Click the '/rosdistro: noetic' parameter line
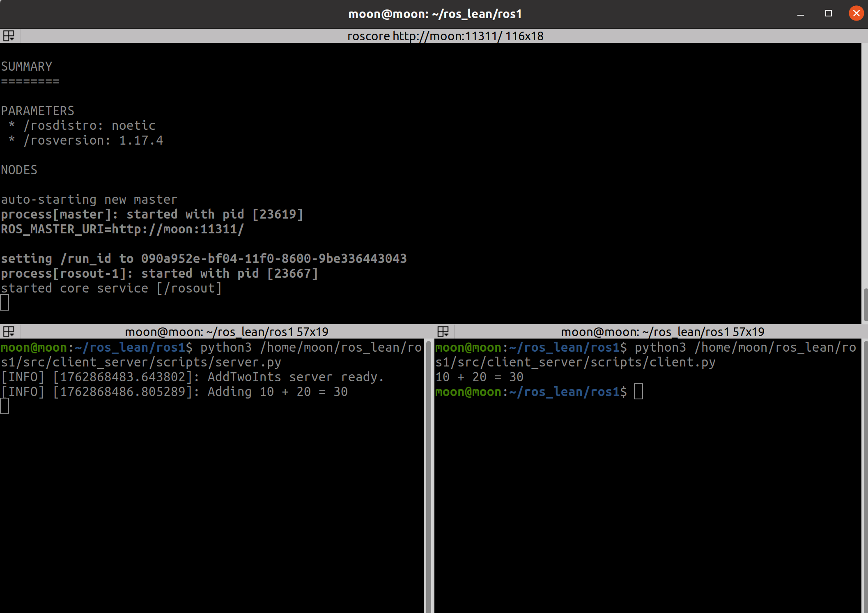This screenshot has height=613, width=868. click(x=89, y=126)
